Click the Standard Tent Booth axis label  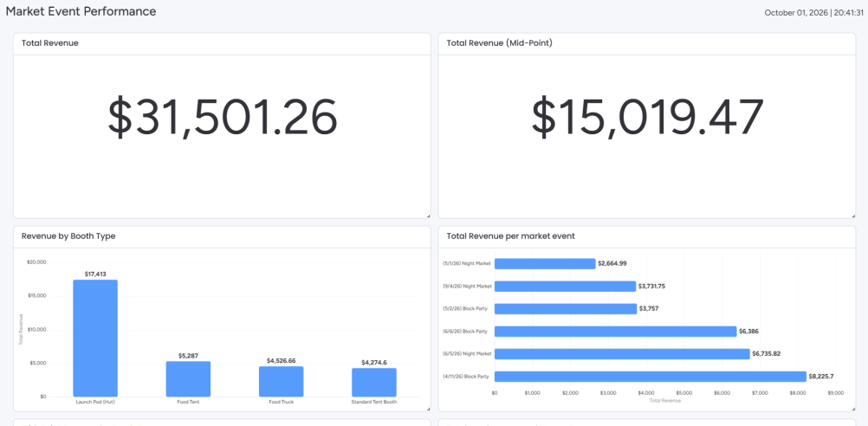[x=374, y=403]
